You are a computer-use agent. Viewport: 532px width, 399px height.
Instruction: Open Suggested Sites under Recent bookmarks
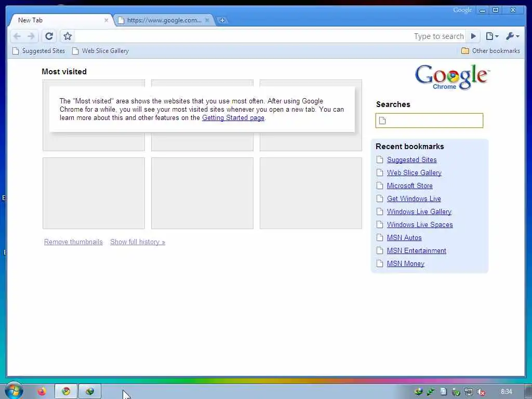tap(412, 160)
